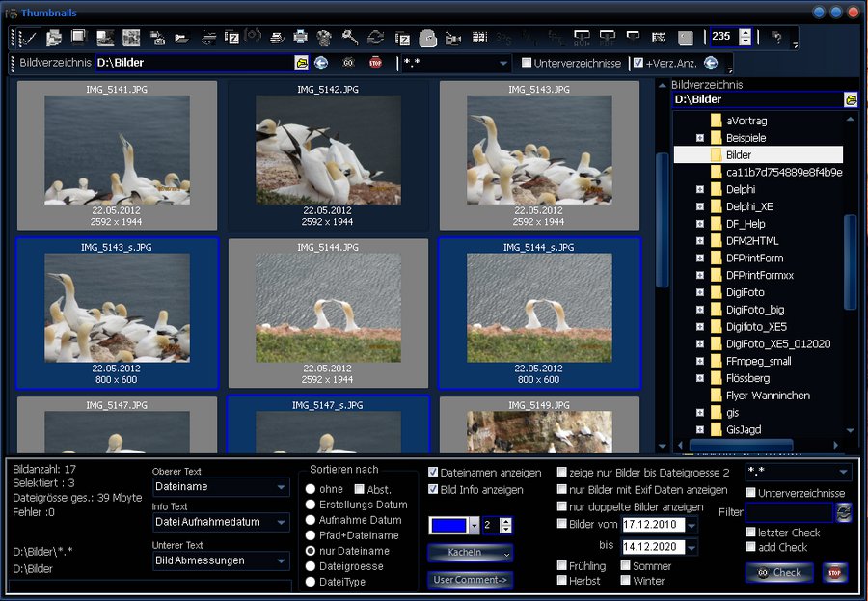This screenshot has width=868, height=601.
Task: Click the help question mark toolbar icon
Action: 776,38
